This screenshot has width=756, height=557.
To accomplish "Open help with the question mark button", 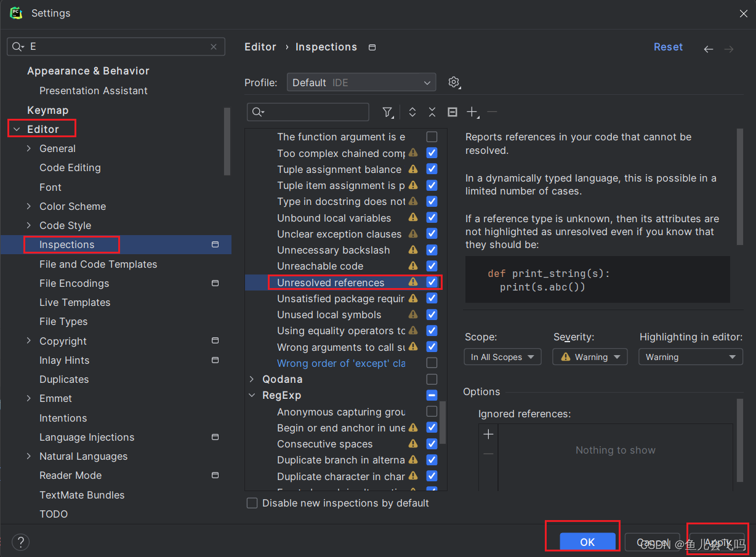I will pyautogui.click(x=21, y=542).
